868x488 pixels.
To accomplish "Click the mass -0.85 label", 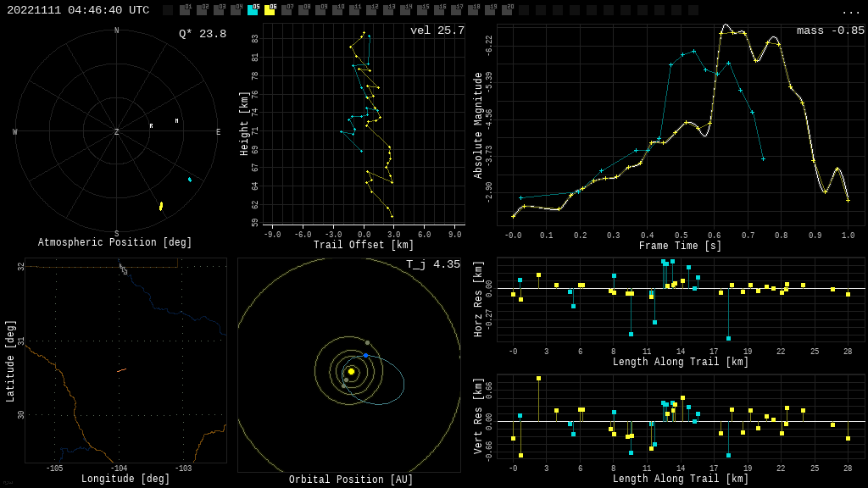I will click(831, 30).
